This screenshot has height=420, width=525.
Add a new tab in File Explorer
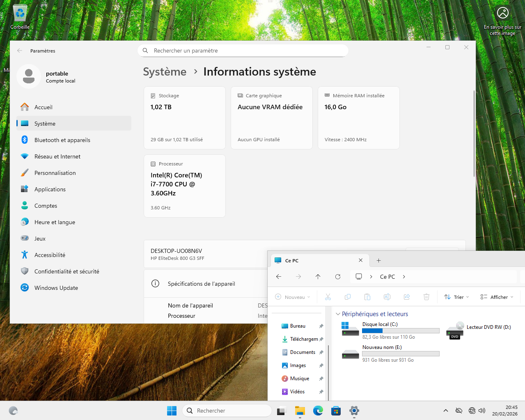coord(378,260)
